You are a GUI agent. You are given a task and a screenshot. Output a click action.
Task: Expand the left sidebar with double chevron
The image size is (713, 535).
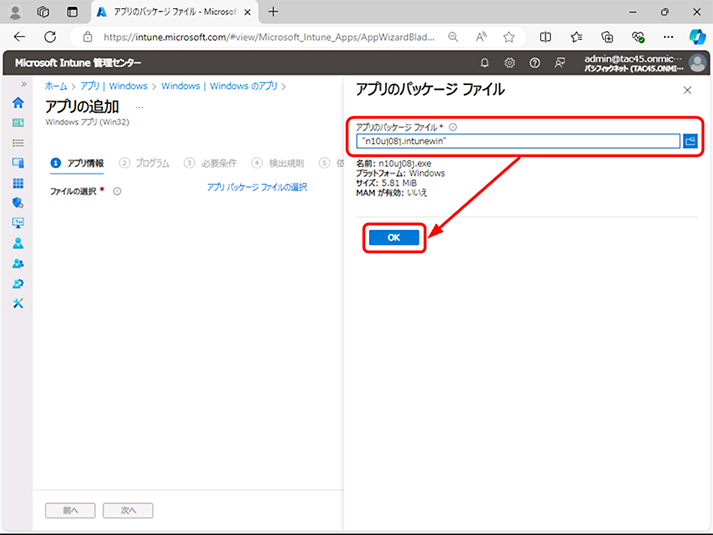(24, 84)
